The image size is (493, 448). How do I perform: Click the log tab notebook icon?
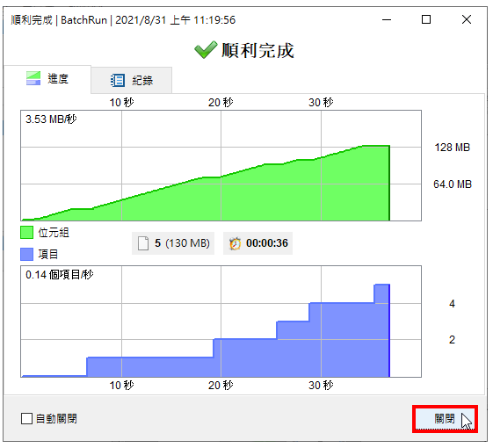click(118, 81)
